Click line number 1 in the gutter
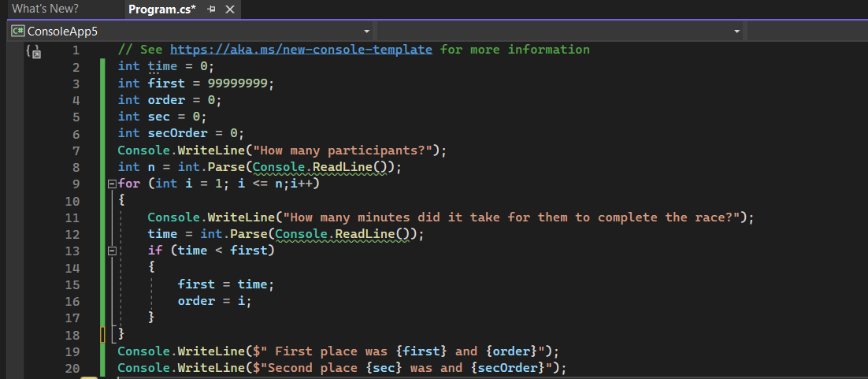This screenshot has height=379, width=868. [76, 50]
